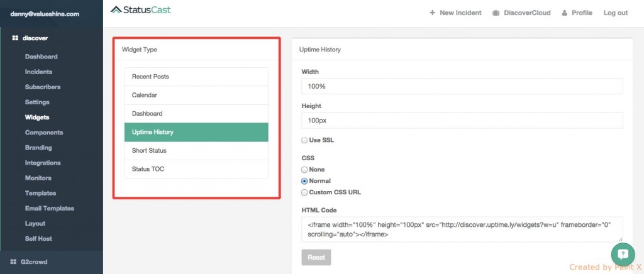Click the grid icon next to discover
Viewport: 644px width, 274px height.
pos(14,38)
